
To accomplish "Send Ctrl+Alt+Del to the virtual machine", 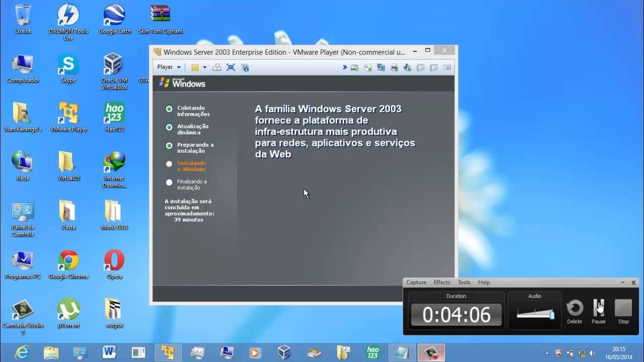I will [217, 67].
